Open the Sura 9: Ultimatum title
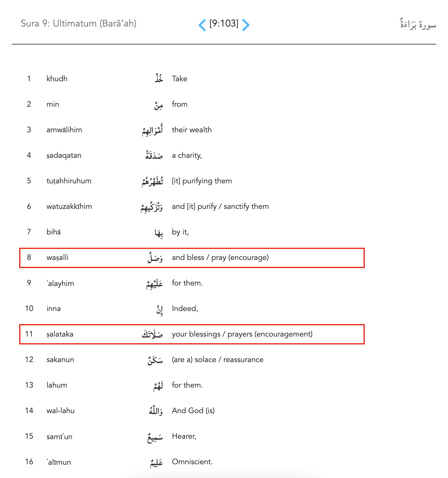 [79, 23]
